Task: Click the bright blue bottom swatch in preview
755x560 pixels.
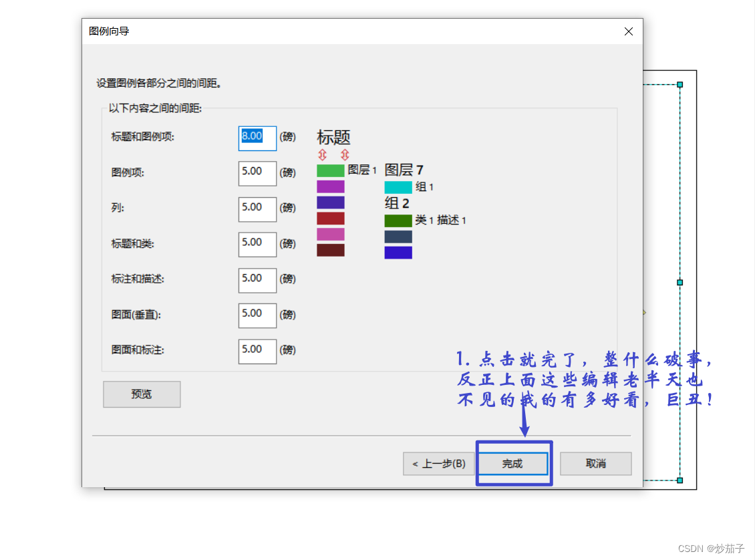Action: pyautogui.click(x=398, y=253)
